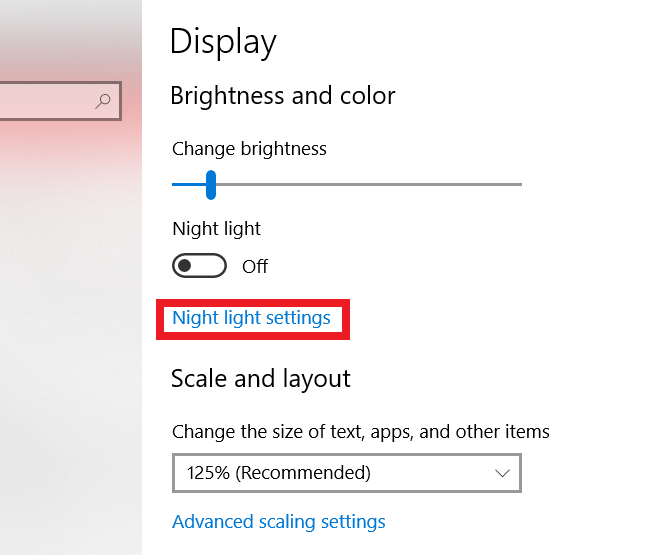Open Advanced scaling settings link
Image resolution: width=645 pixels, height=555 pixels.
[279, 522]
